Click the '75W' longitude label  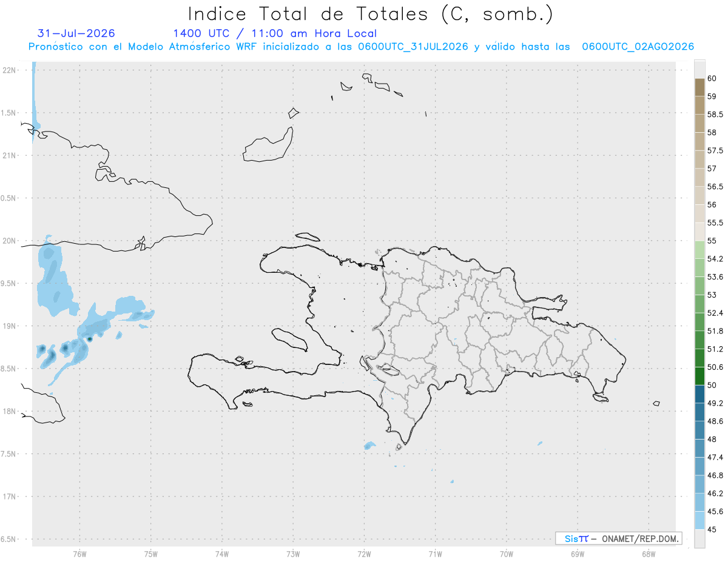(x=151, y=554)
